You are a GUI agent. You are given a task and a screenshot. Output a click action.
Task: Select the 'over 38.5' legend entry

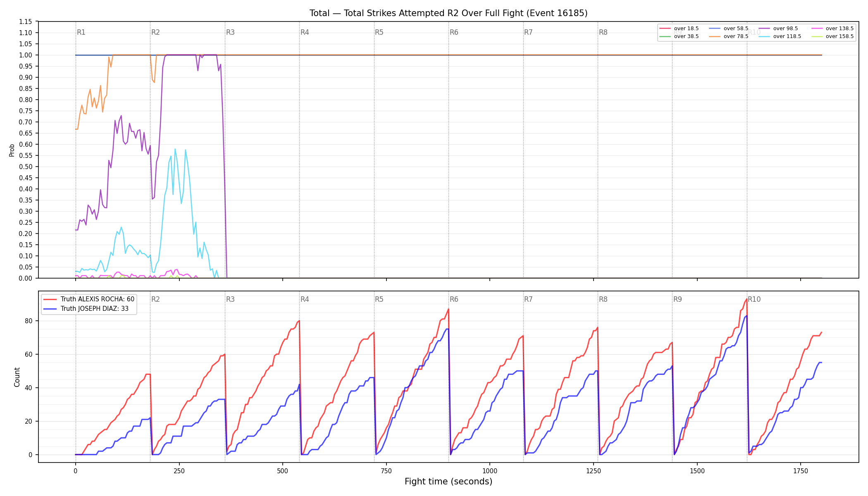[x=679, y=36]
